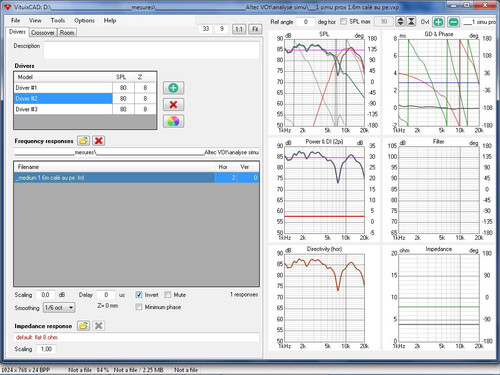The width and height of the screenshot is (500, 375).
Task: Open the Tools menu
Action: (58, 20)
